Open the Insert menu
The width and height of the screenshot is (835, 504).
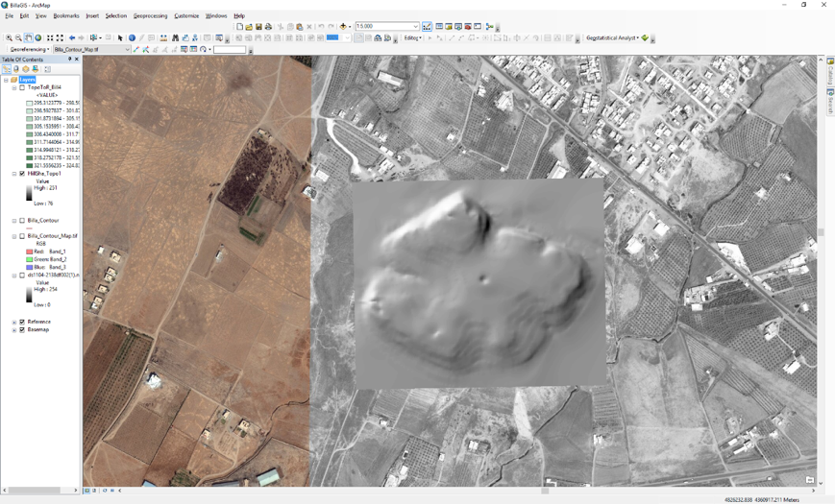click(92, 16)
